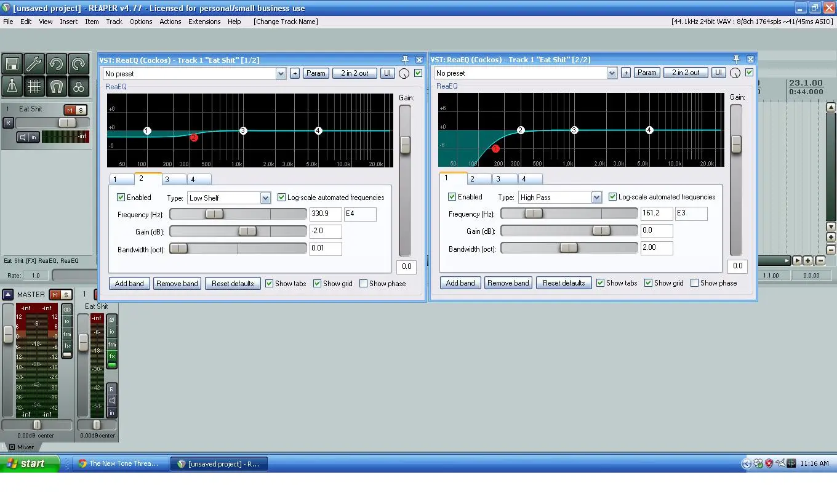
Task: Click the 'in' input button on the track panel
Action: pos(34,137)
